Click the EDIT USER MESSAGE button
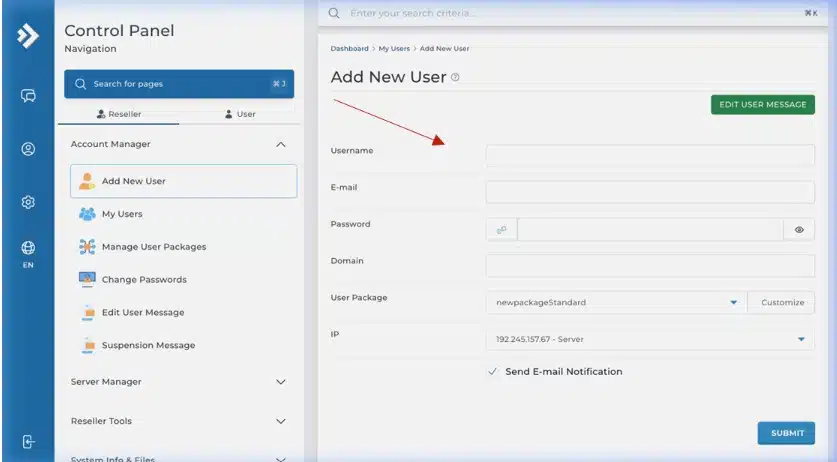This screenshot has width=837, height=462. (x=763, y=105)
